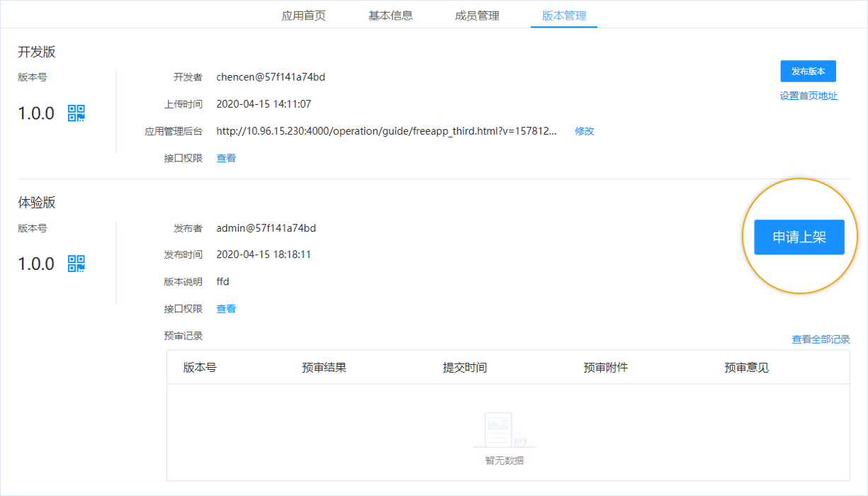Open 查看全部记录 link above the table
The height and width of the screenshot is (496, 868).
(x=822, y=339)
